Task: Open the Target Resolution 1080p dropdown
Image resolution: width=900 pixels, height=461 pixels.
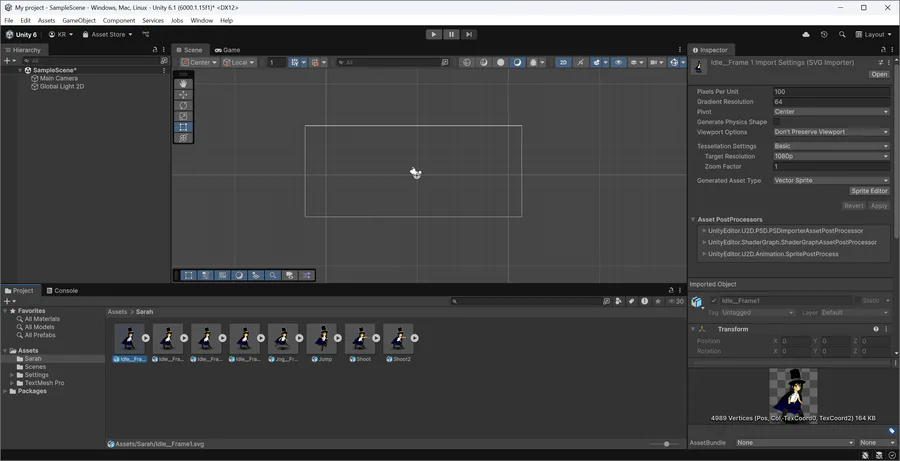Action: coord(831,156)
